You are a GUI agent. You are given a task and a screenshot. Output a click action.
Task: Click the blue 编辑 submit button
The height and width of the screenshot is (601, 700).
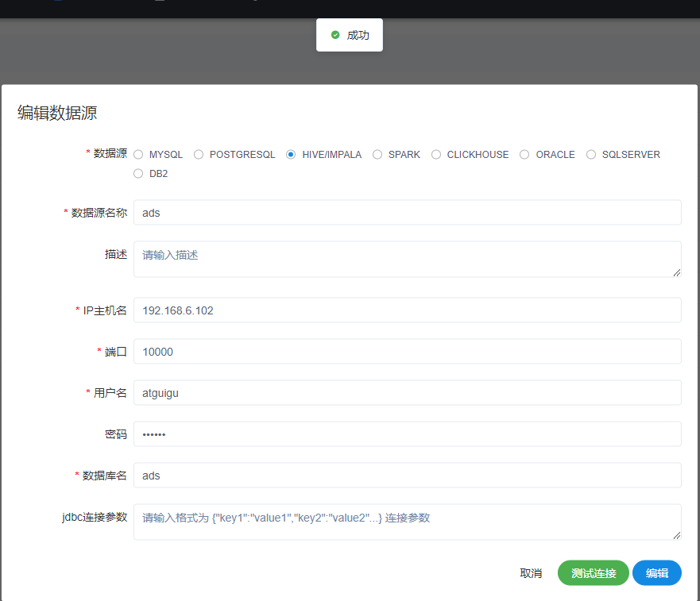point(656,573)
